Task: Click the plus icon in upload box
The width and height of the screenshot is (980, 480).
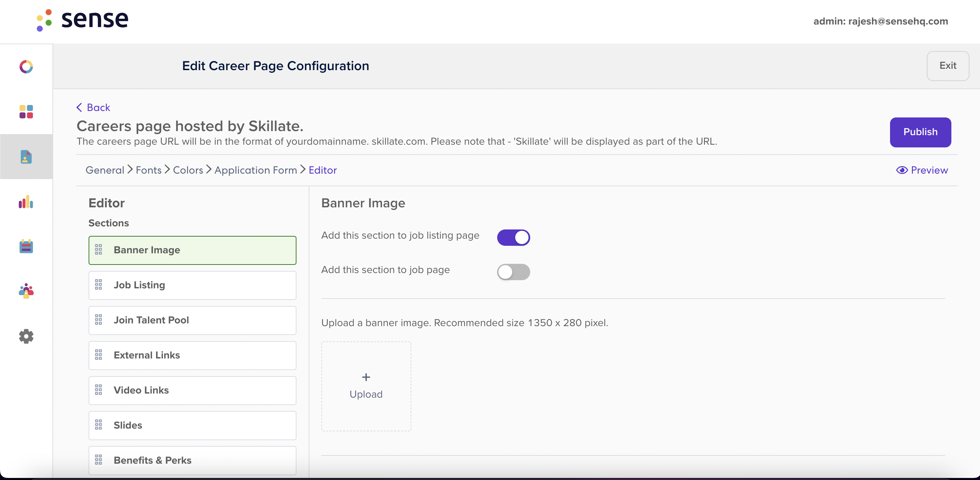Action: tap(366, 377)
